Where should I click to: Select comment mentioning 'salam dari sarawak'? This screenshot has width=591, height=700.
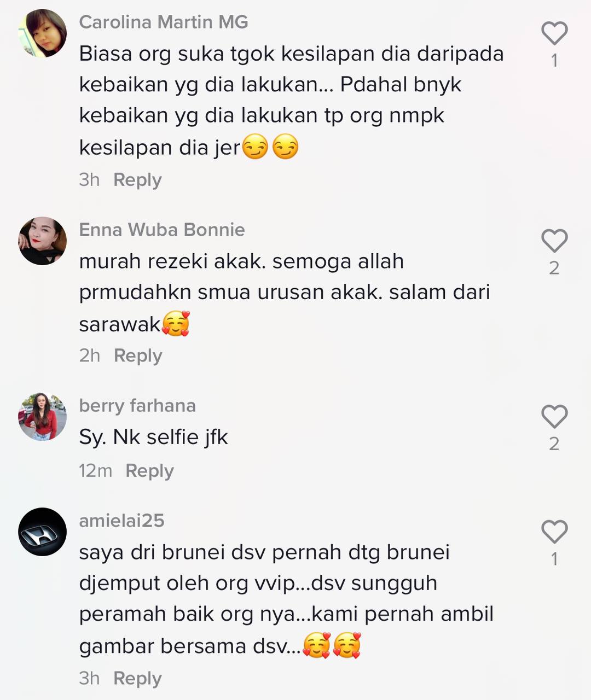click(285, 293)
